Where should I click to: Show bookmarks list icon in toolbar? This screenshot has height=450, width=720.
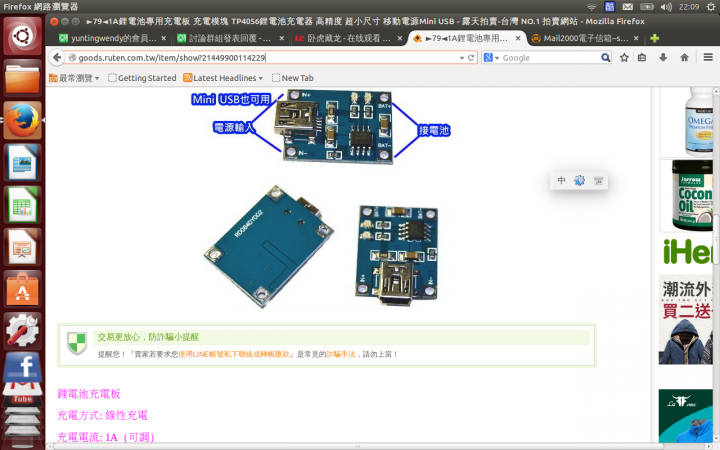pos(642,58)
